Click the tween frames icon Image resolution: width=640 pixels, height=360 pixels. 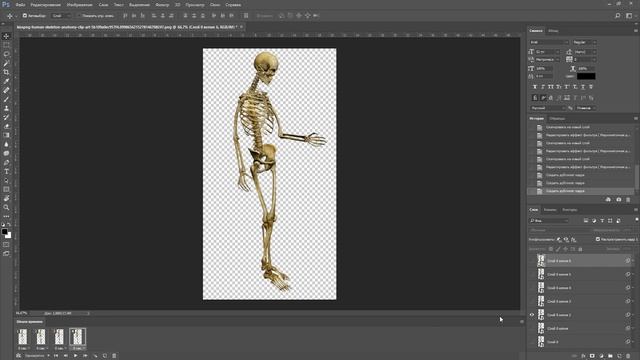(x=95, y=356)
